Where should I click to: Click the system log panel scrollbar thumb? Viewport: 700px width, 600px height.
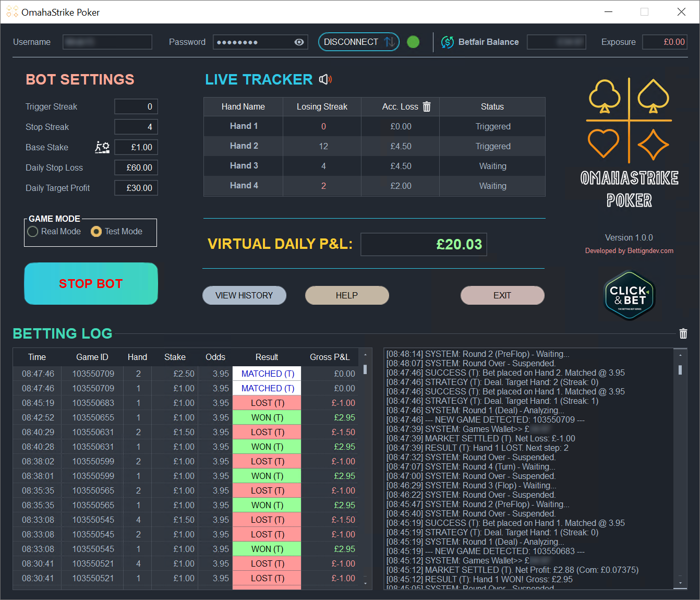coord(680,369)
